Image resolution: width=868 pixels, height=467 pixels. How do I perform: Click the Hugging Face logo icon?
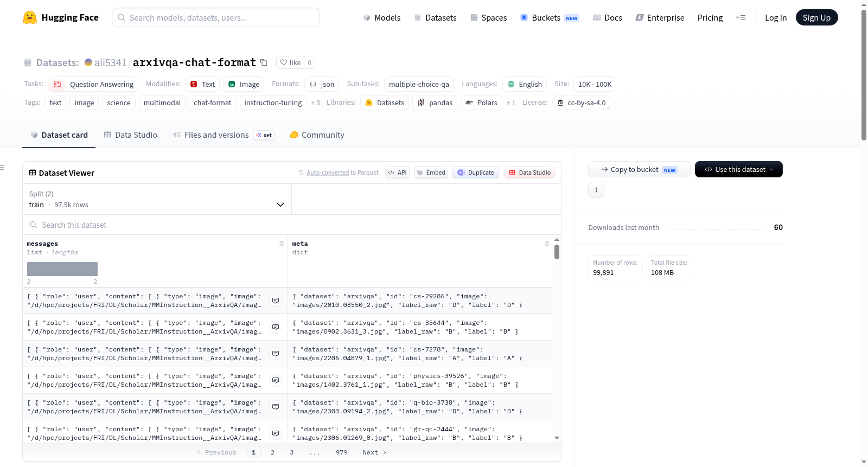pyautogui.click(x=30, y=17)
